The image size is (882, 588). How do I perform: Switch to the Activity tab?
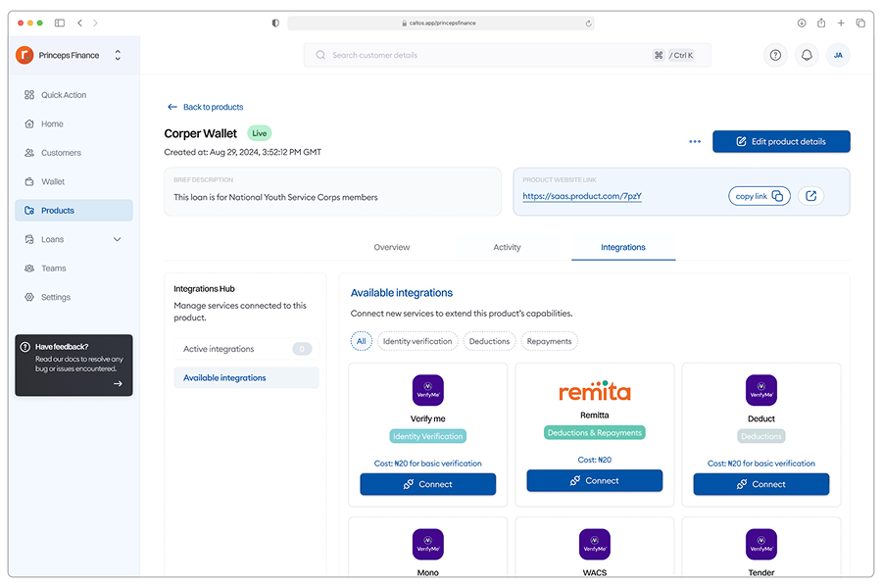click(x=507, y=247)
